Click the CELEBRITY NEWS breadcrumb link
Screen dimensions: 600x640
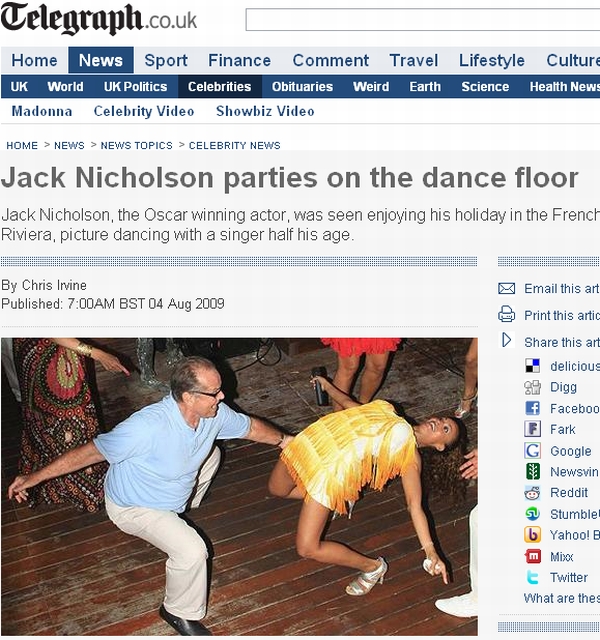[234, 145]
